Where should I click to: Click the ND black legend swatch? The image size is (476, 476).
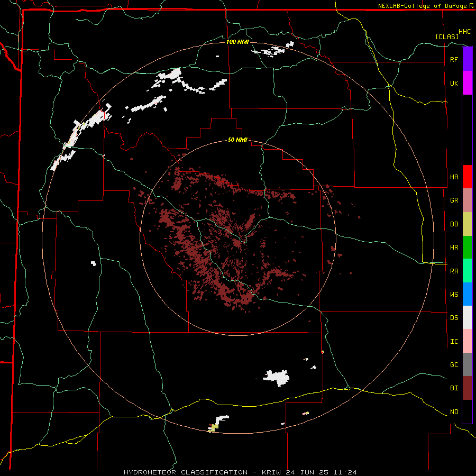[x=467, y=411]
